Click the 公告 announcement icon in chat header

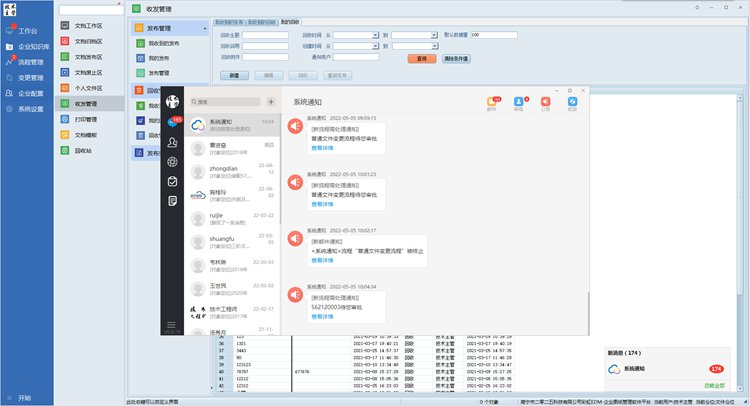[x=546, y=101]
